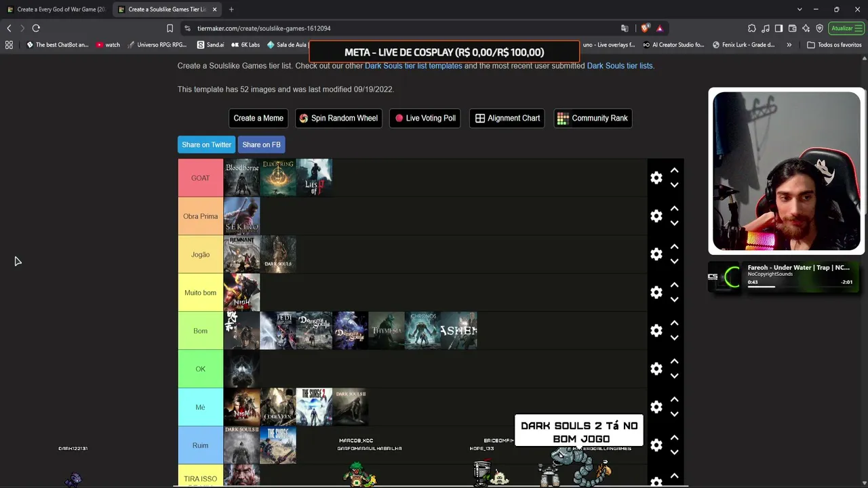Open settings gear for Obra Prima row
Image resolution: width=868 pixels, height=488 pixels.
tap(656, 216)
